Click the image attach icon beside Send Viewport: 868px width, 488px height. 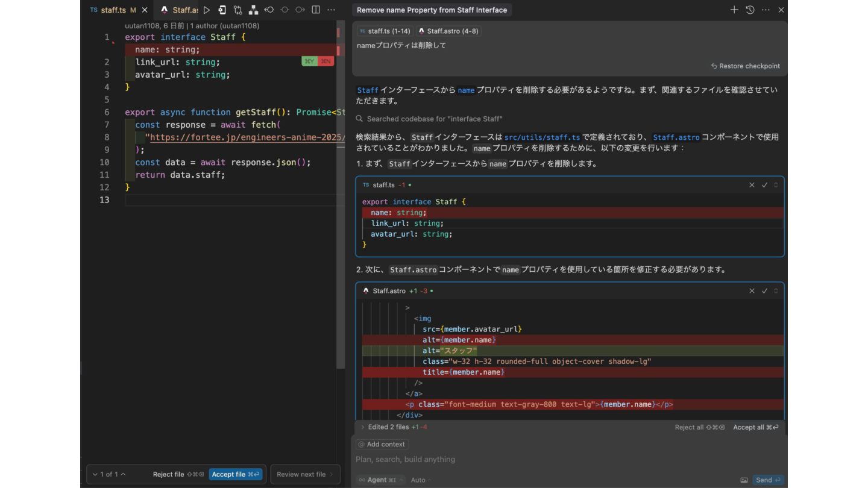[744, 480]
